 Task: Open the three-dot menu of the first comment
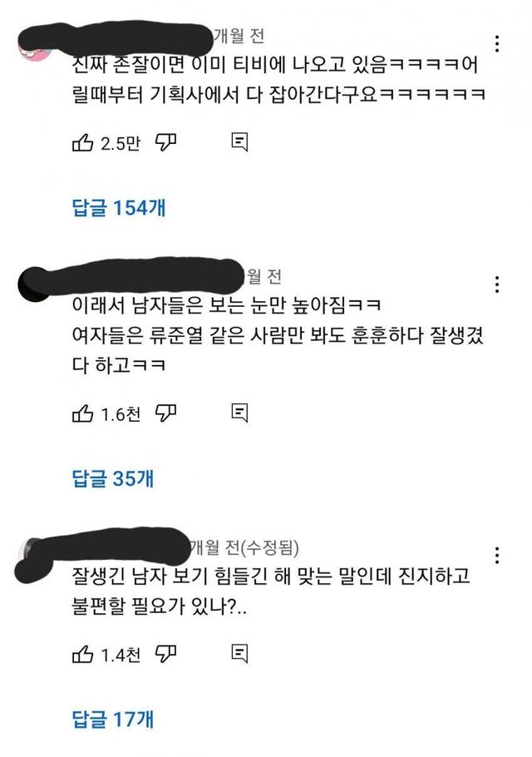tap(497, 44)
